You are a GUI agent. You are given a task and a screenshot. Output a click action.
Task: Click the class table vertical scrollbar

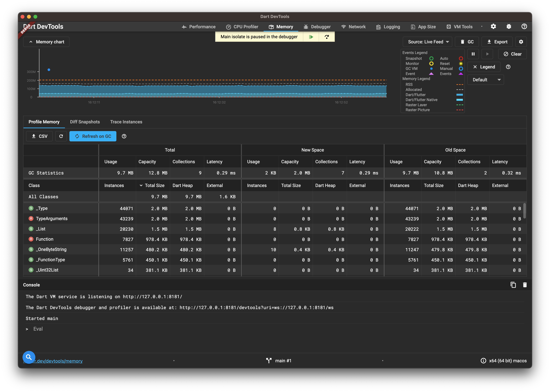[524, 211]
